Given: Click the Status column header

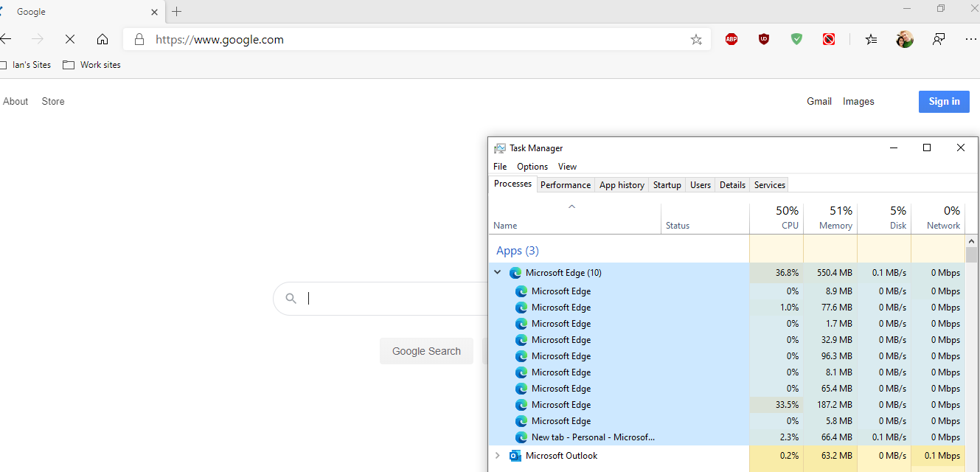Looking at the screenshot, I should click(705, 218).
